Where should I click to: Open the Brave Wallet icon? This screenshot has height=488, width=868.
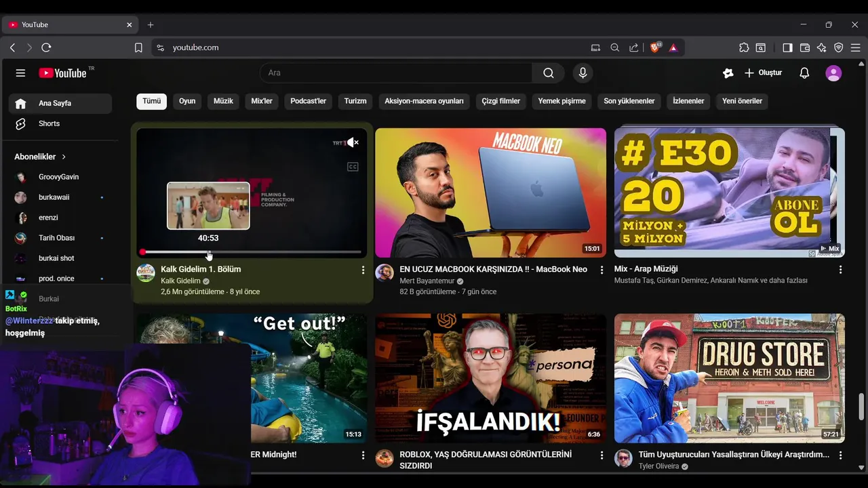coord(805,47)
